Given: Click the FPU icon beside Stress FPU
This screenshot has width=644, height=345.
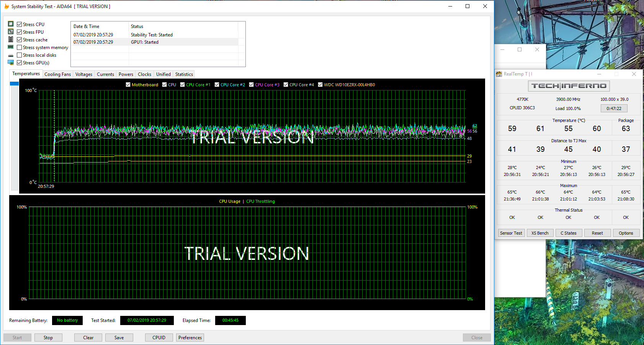Looking at the screenshot, I should 11,32.
